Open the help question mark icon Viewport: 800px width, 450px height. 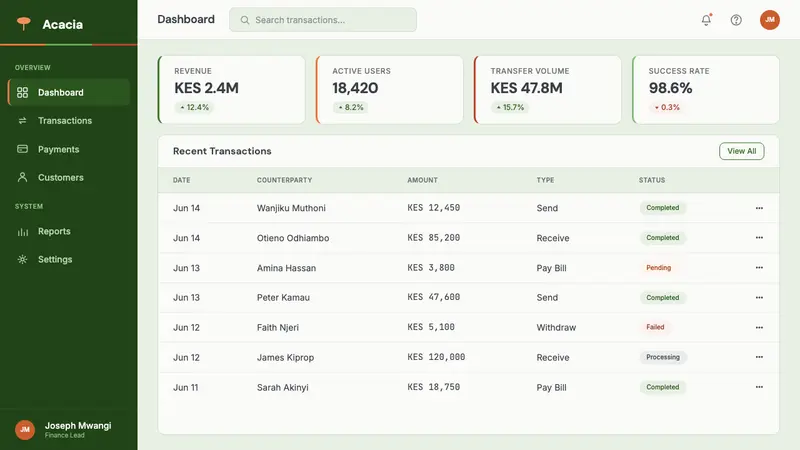[x=736, y=20]
